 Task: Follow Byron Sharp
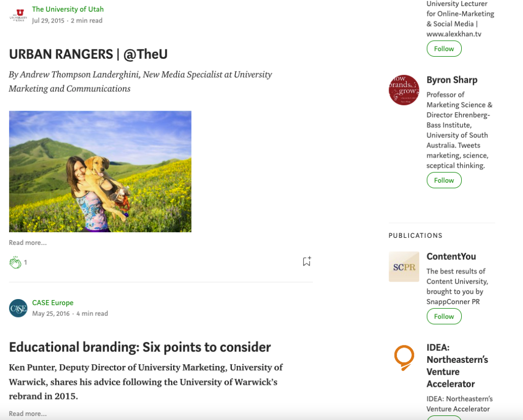[443, 180]
